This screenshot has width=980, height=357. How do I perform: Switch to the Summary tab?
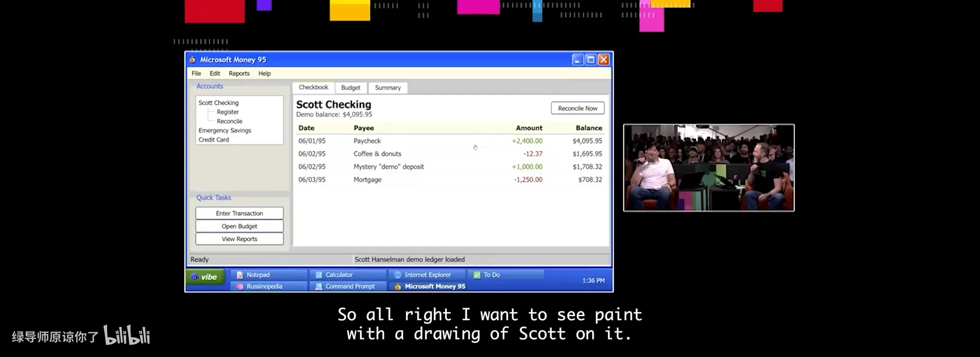click(x=388, y=88)
